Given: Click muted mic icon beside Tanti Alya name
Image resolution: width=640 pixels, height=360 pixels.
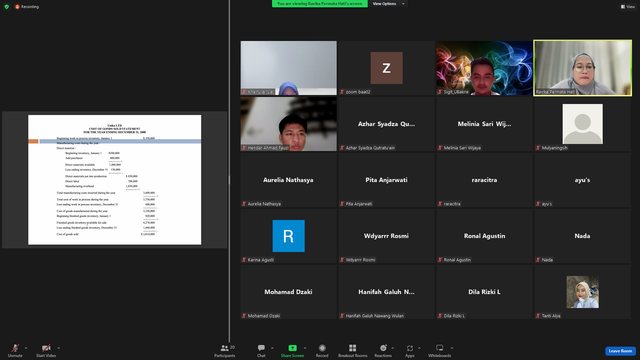Looking at the screenshot, I should [x=538, y=316].
